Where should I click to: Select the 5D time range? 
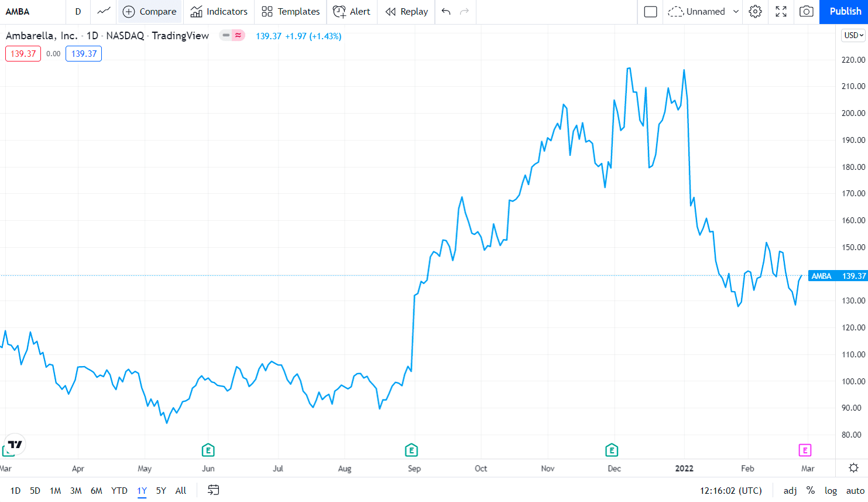[x=35, y=490]
